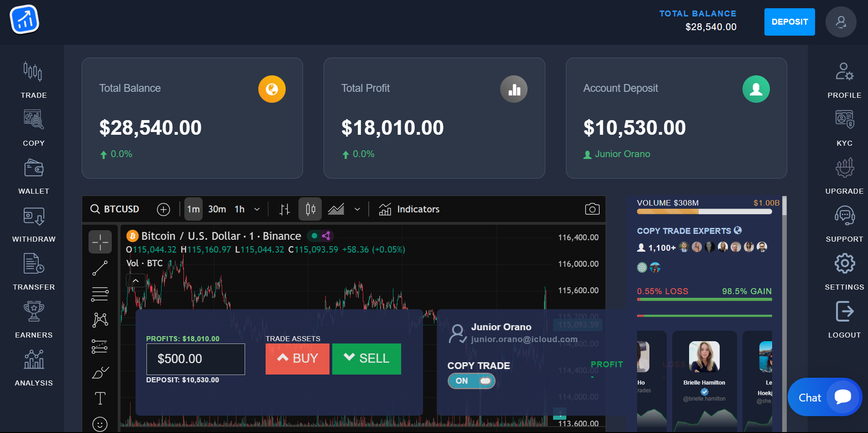Select the text annotation tool

coord(100,398)
